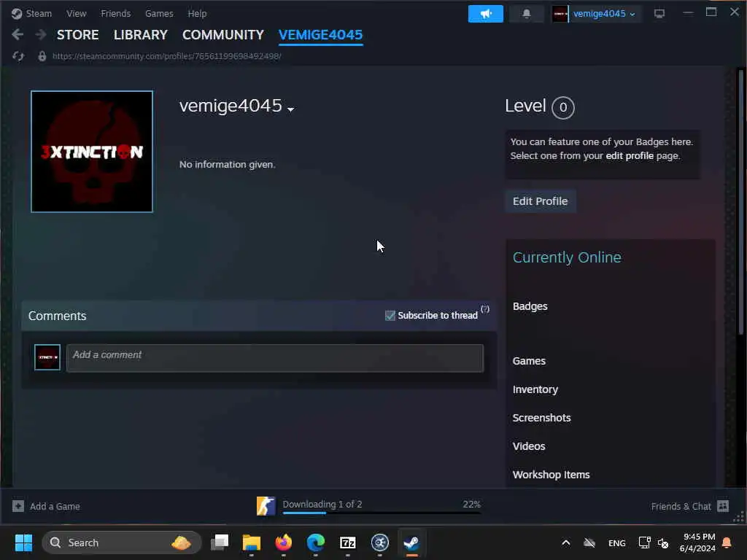This screenshot has height=560, width=747.
Task: Reload the page with refresh icon
Action: (18, 56)
